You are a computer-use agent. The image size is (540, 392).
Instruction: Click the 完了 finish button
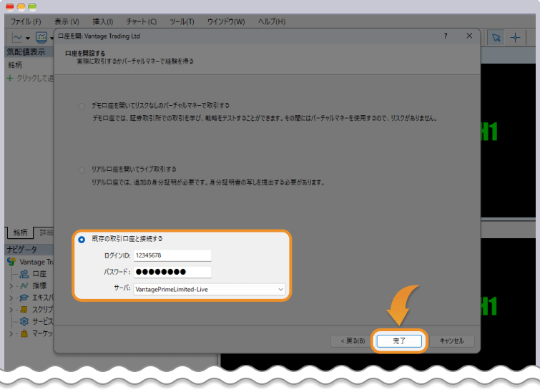coord(399,341)
